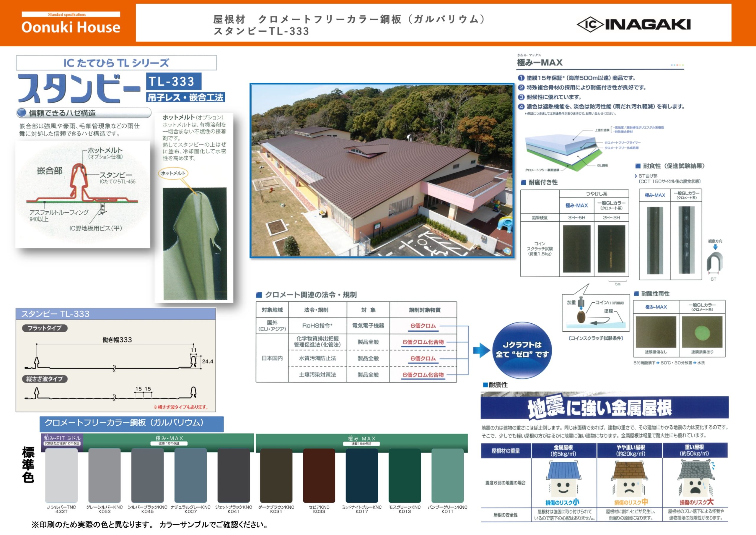Open the green hot melt seam close-up photo

click(195, 244)
